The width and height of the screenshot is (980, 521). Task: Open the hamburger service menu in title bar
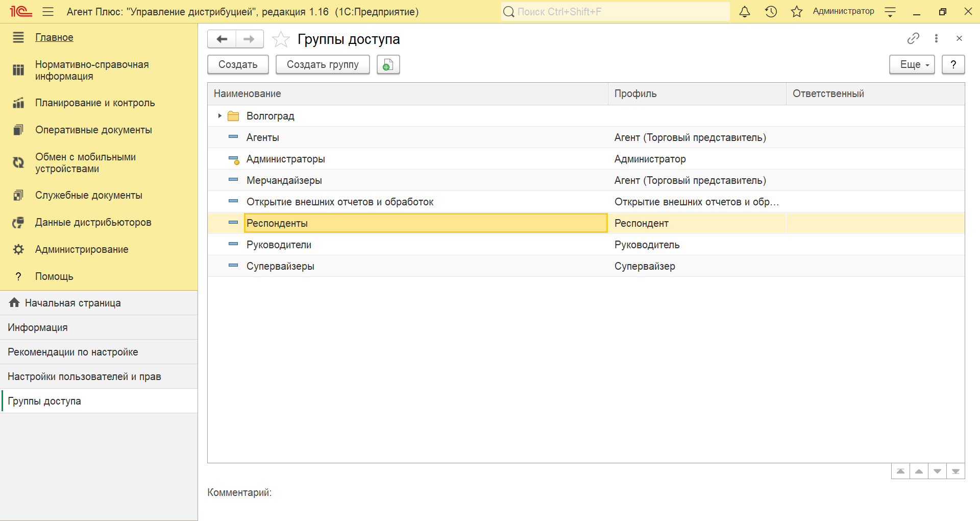48,11
